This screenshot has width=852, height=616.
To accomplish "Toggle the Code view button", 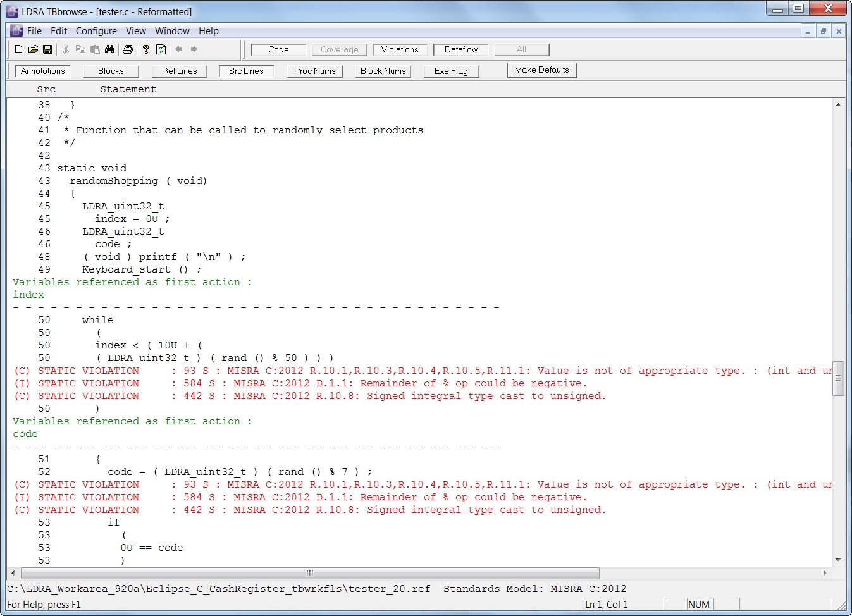I will [x=278, y=49].
